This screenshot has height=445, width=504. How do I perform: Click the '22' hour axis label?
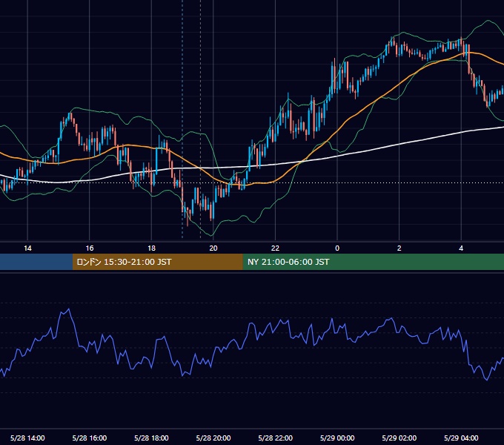[x=275, y=248]
